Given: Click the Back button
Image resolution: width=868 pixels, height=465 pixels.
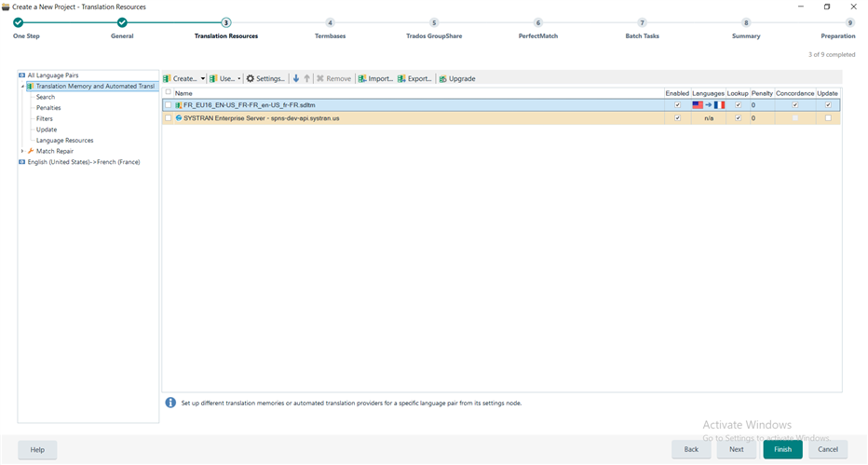Looking at the screenshot, I should point(691,449).
